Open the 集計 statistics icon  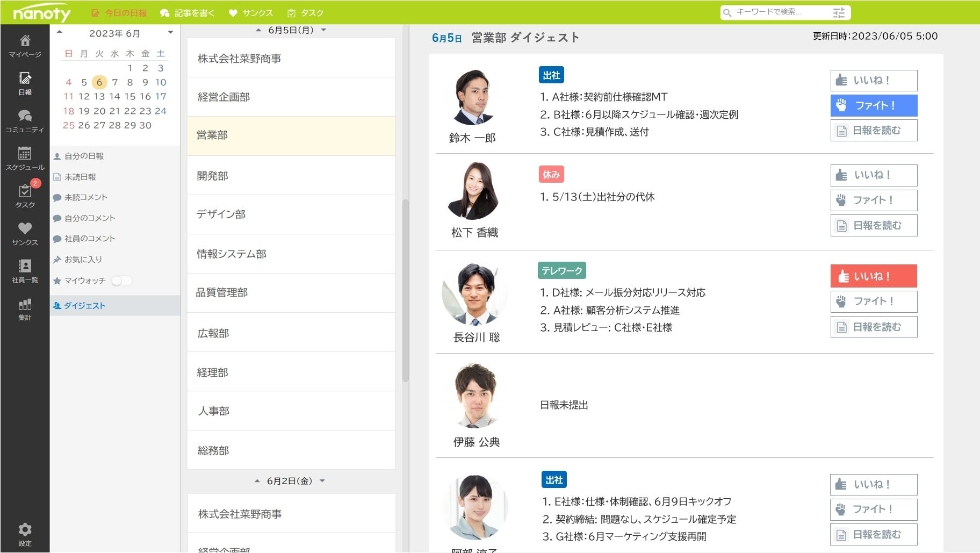point(25,308)
